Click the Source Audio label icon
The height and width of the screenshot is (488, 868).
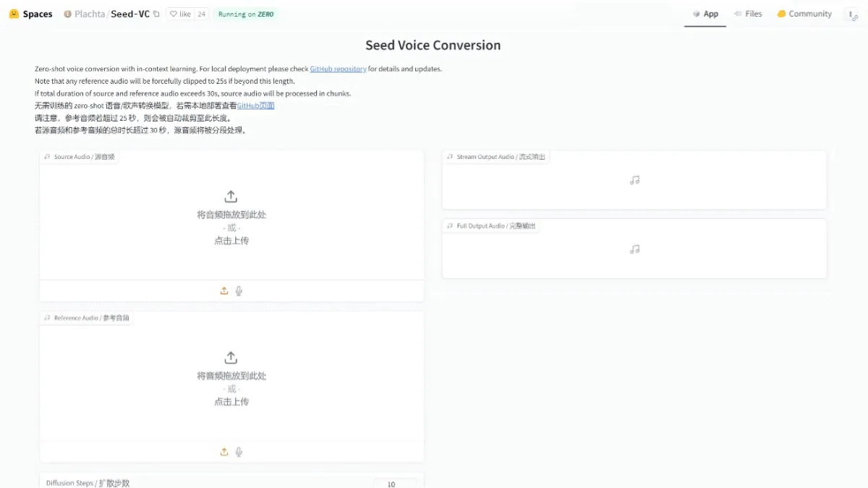point(47,157)
